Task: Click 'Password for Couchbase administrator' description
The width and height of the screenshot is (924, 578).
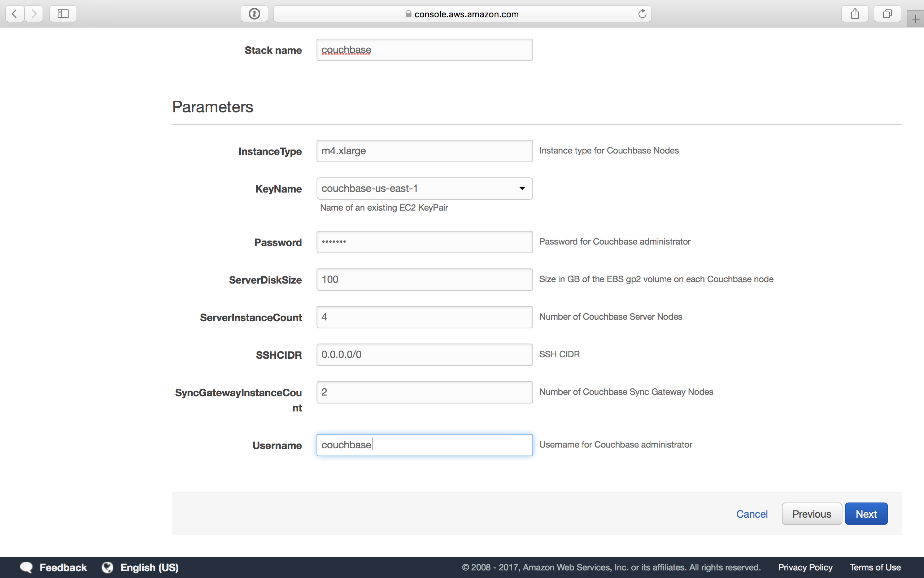Action: pos(615,242)
